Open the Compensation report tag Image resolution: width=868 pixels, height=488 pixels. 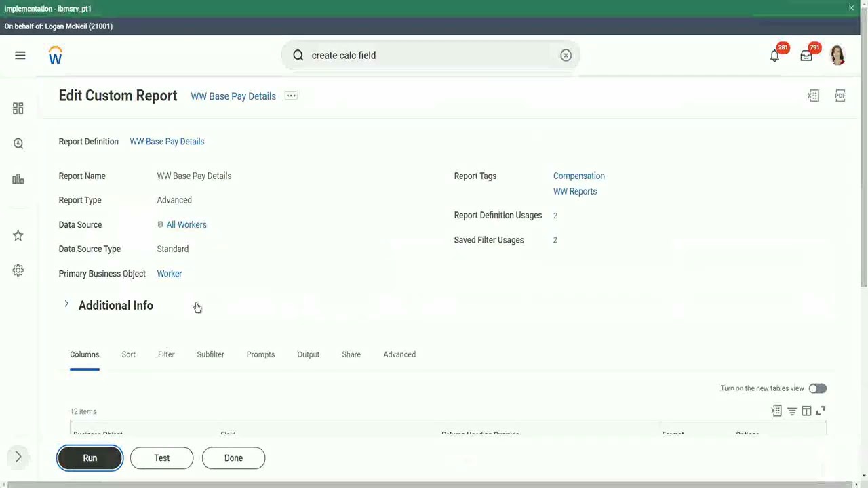click(x=579, y=176)
